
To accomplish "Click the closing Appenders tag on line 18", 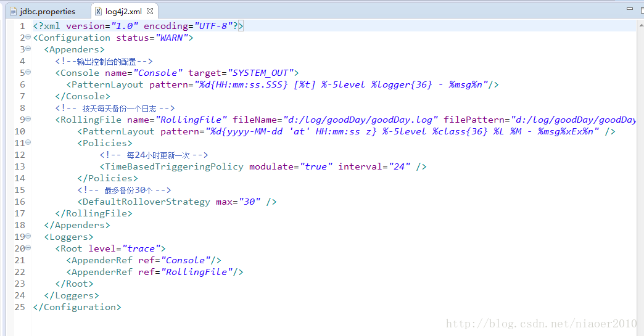I will [77, 225].
